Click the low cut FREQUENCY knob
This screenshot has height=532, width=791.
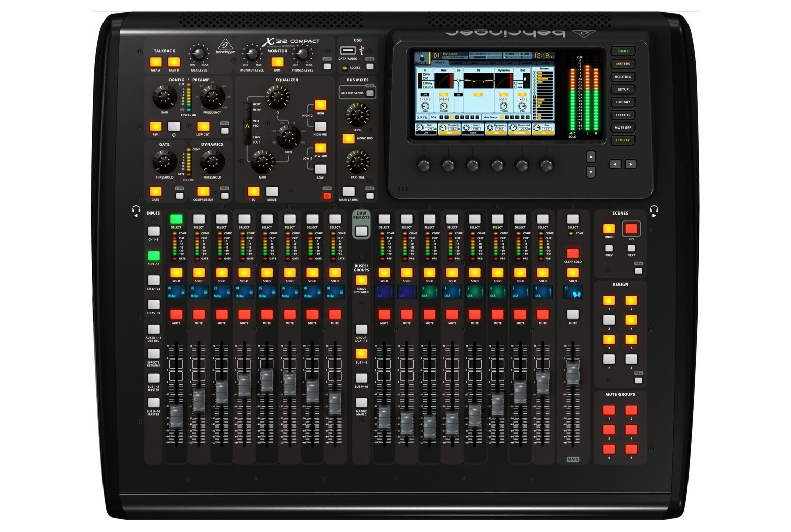(212, 96)
